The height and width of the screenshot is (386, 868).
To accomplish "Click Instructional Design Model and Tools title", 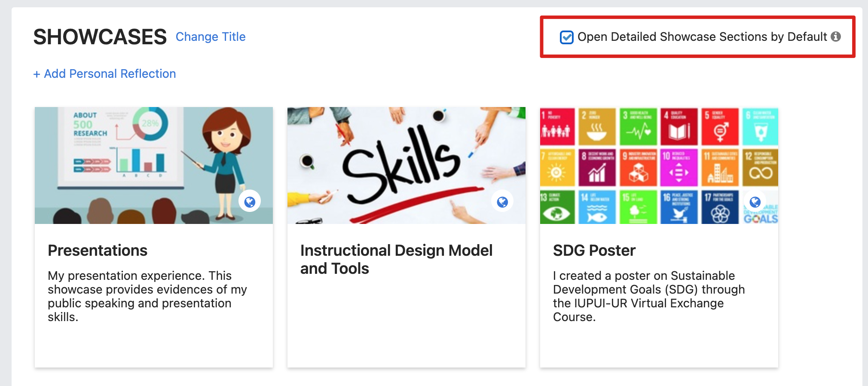I will point(396,260).
